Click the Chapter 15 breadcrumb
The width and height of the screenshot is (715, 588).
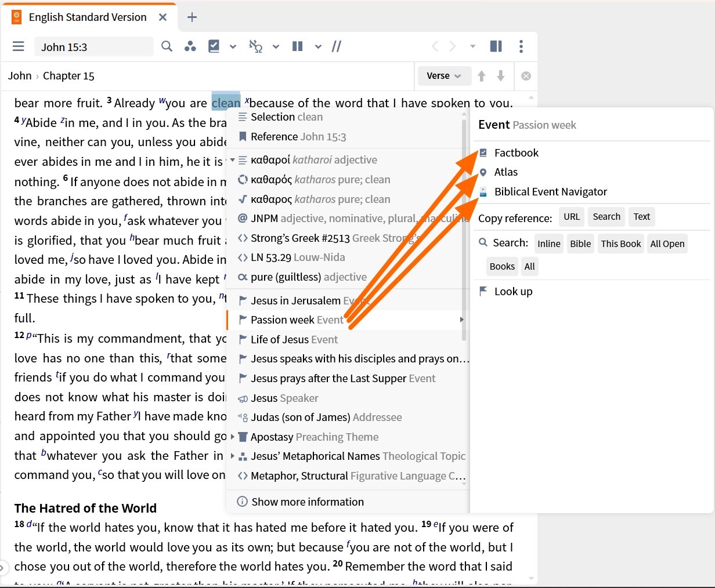(x=68, y=76)
